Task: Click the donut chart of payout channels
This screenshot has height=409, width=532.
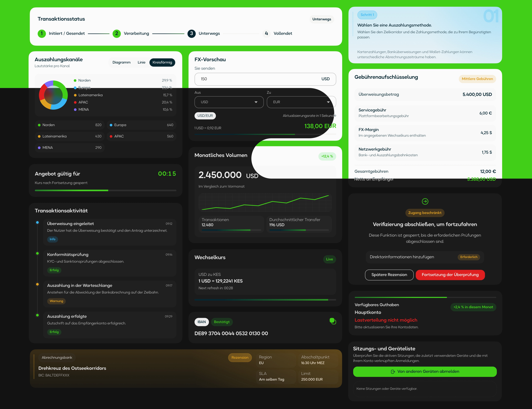Action: click(53, 95)
